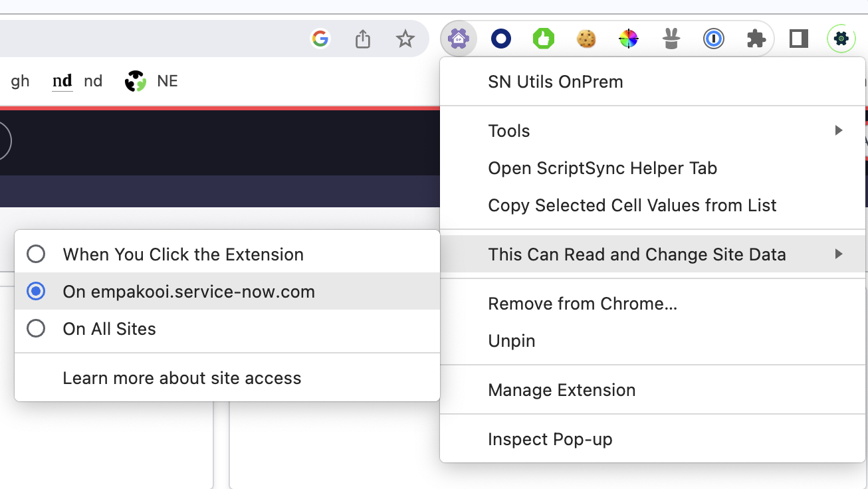Choose 'Open ScriptSync Helper Tab'
868x489 pixels.
pyautogui.click(x=653, y=168)
